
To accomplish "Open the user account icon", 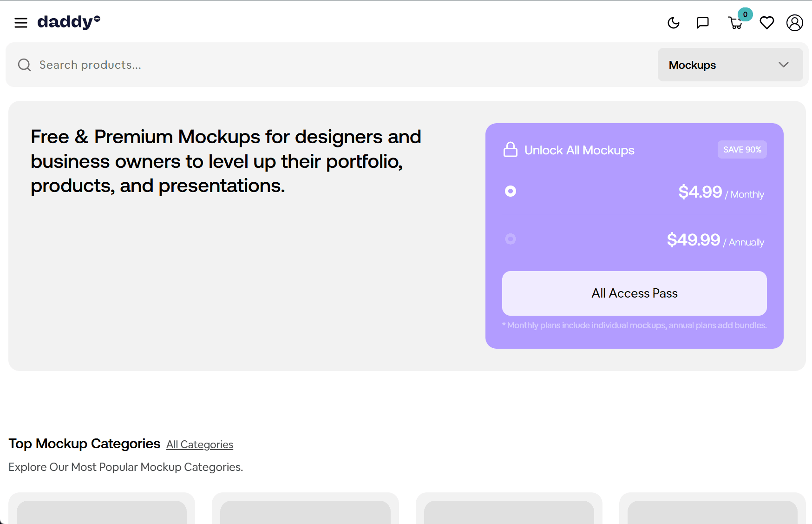I will tap(794, 23).
